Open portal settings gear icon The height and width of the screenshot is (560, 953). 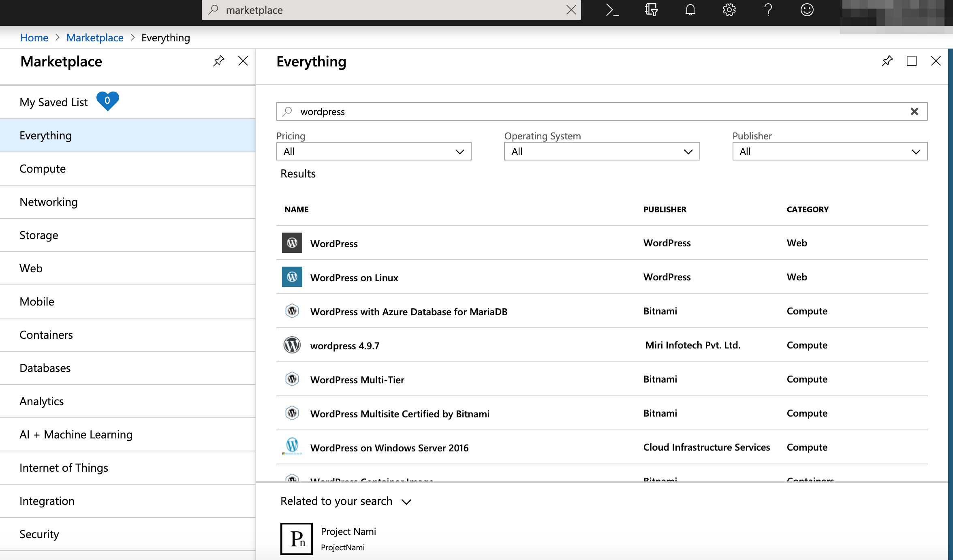pyautogui.click(x=729, y=10)
